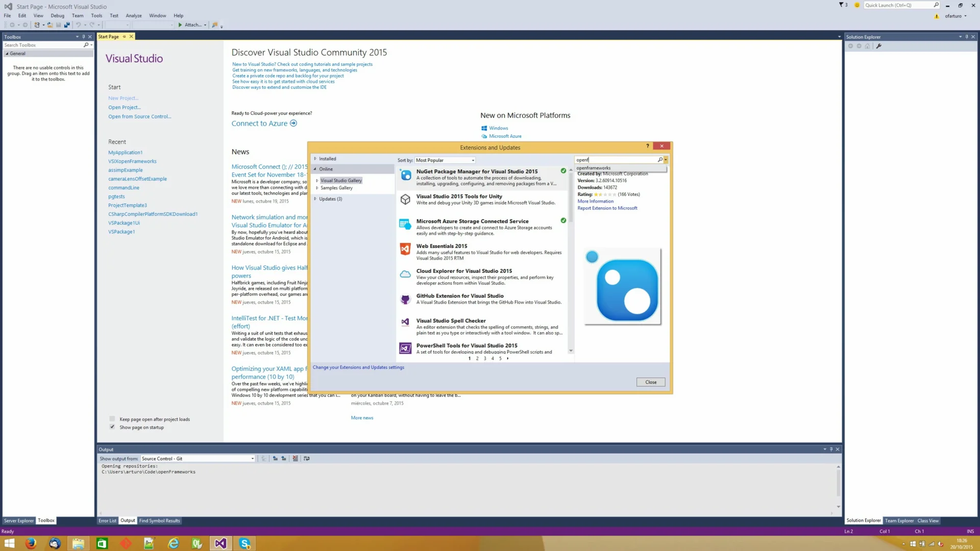Open the Debug menu
The image size is (980, 551).
[x=57, y=15]
